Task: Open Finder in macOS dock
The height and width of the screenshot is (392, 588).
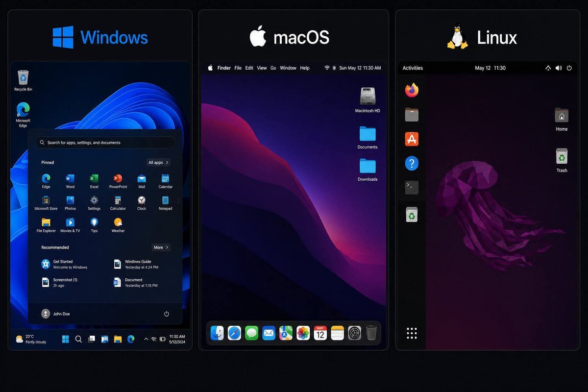Action: 217,333
